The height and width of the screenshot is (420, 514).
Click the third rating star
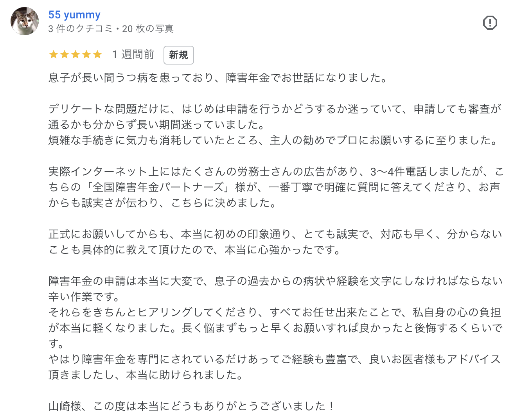[x=75, y=55]
